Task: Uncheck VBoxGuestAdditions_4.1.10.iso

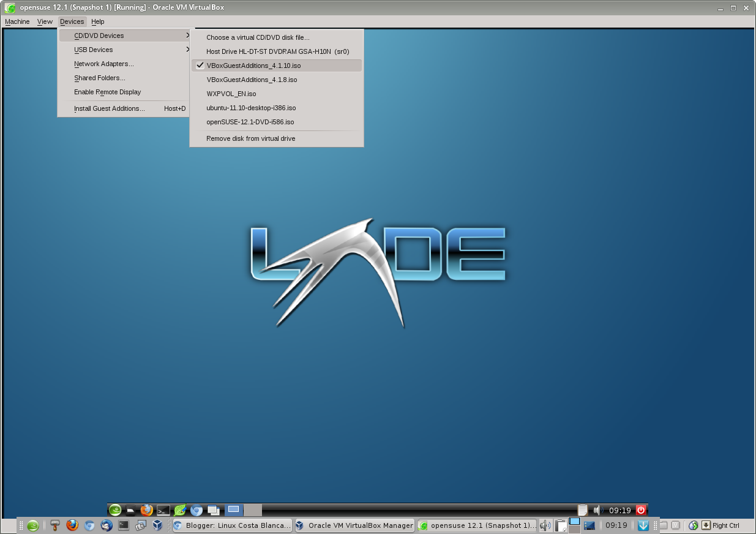Action: coord(277,66)
